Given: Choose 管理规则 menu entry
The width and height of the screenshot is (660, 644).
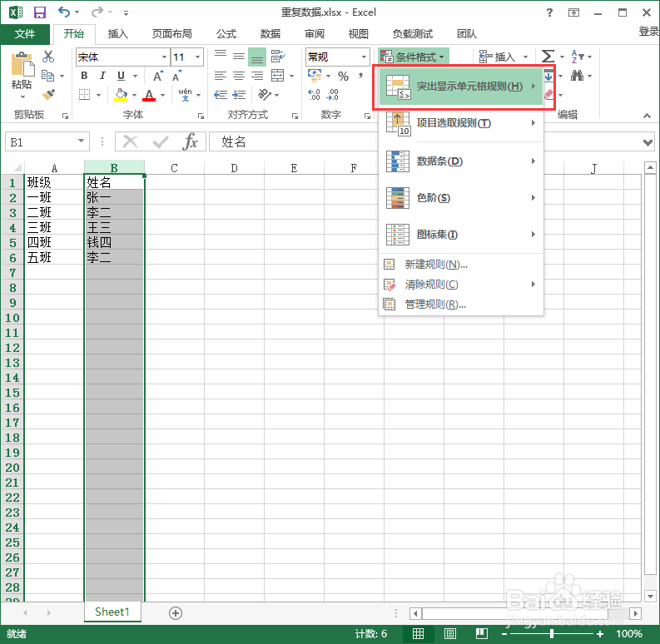Looking at the screenshot, I should pyautogui.click(x=461, y=305).
